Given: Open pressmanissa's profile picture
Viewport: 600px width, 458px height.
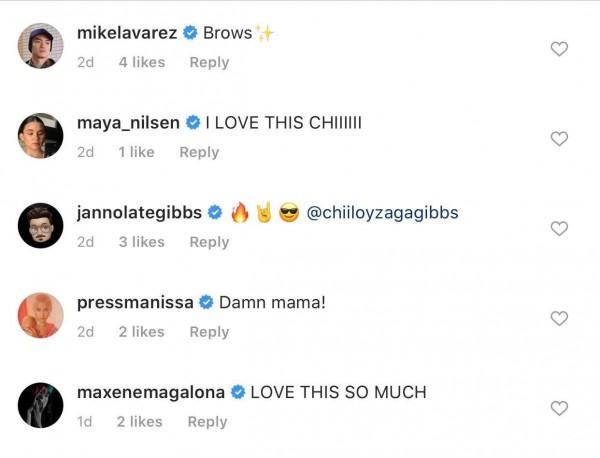Looking at the screenshot, I should pos(41,316).
